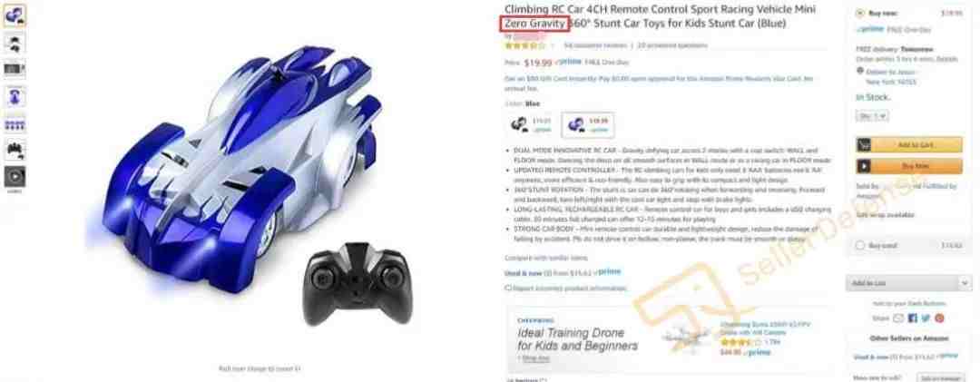Share the product on Facebook

click(x=913, y=318)
